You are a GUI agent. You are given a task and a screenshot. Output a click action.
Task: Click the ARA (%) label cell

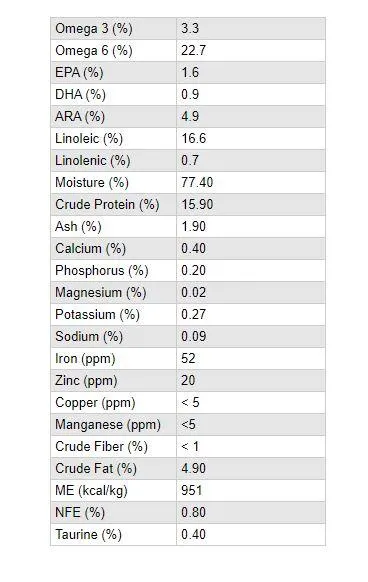113,117
